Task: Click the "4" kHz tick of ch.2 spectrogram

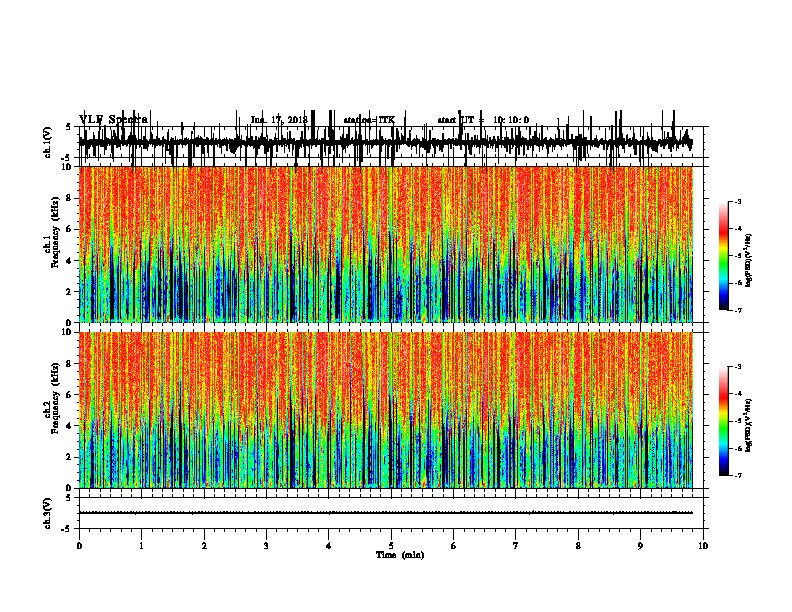Action: [x=70, y=426]
